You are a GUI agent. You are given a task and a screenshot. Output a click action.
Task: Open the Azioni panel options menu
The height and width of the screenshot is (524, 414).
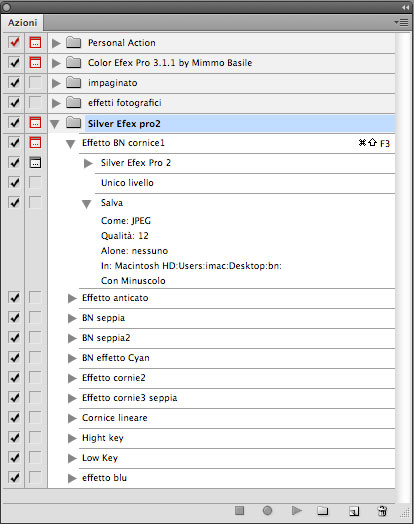(x=401, y=22)
